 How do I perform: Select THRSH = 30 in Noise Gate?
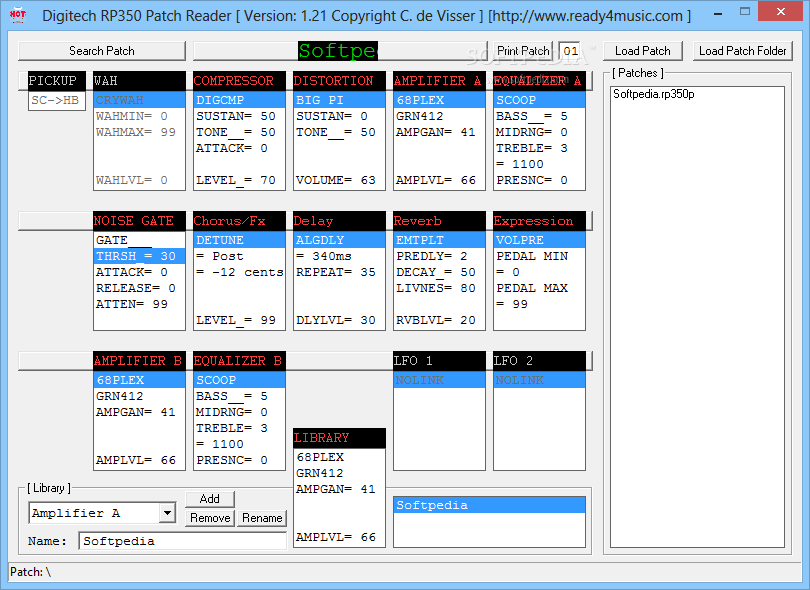pos(139,256)
